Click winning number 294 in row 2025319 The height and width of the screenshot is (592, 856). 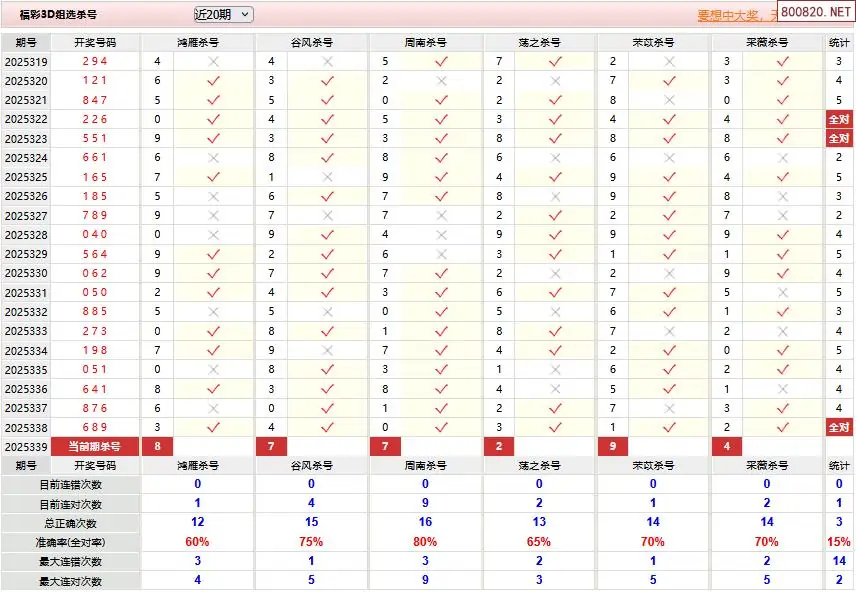[95, 61]
